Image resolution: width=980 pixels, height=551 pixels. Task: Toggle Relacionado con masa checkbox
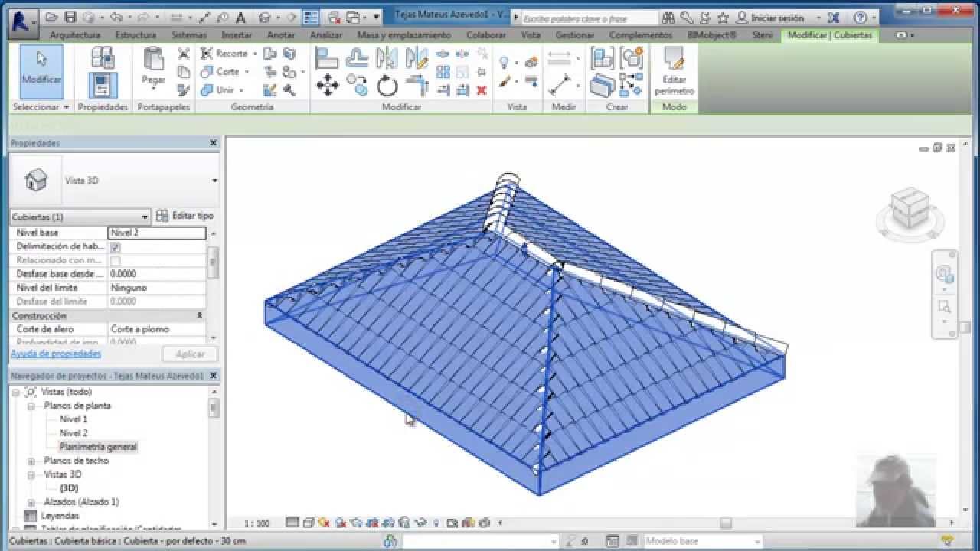(x=116, y=261)
